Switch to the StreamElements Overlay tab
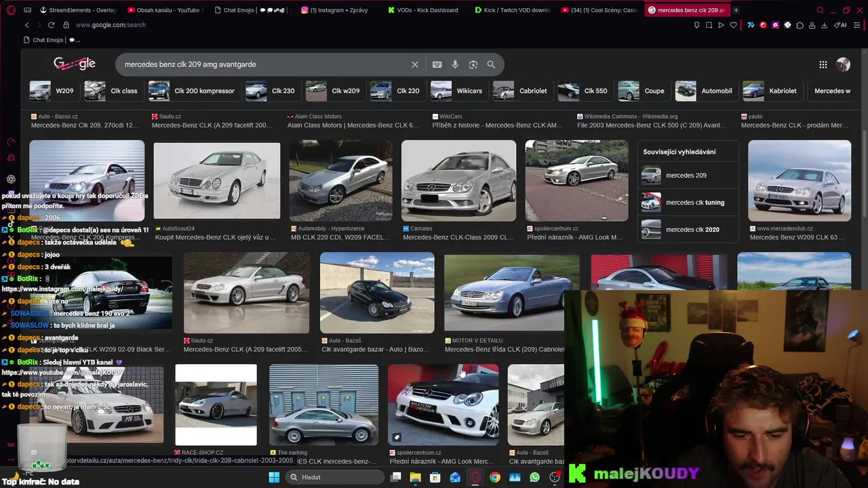Viewport: 868px width, 488px height. [x=78, y=10]
